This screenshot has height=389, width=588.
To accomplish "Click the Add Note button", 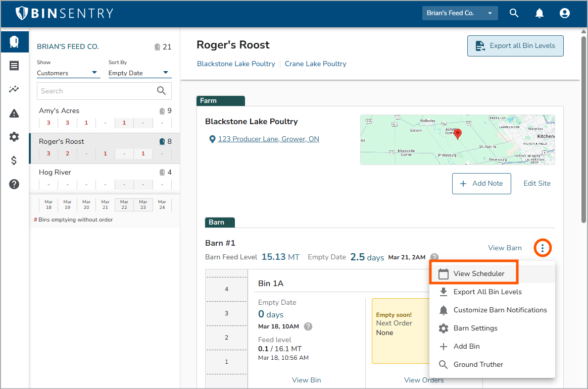I will 481,184.
